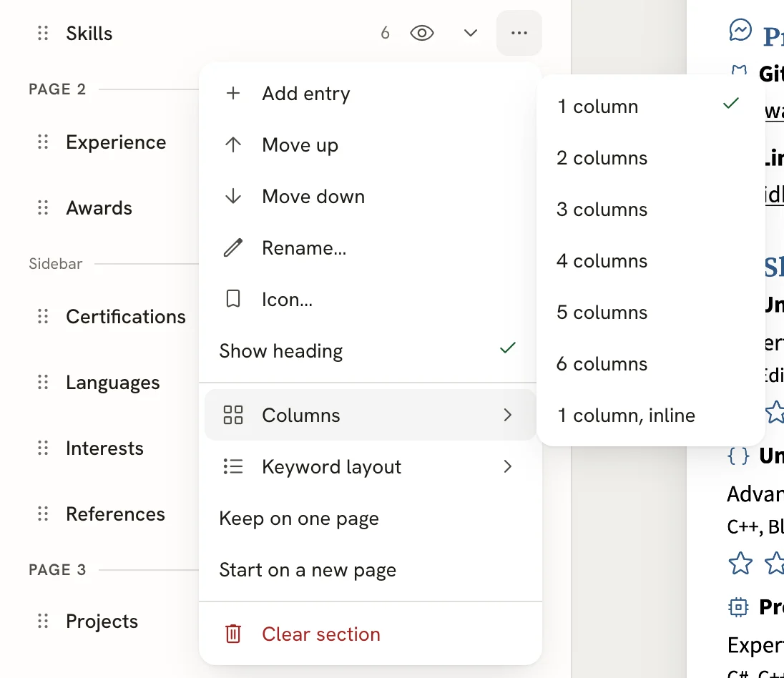Click the GitHub cat icon in preview

[739, 72]
